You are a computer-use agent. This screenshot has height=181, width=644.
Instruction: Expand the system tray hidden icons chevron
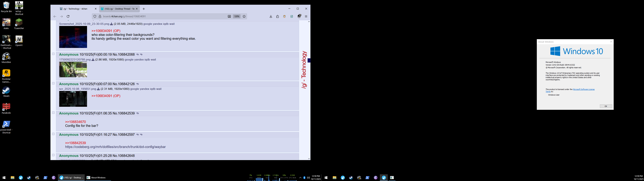tap(300, 178)
